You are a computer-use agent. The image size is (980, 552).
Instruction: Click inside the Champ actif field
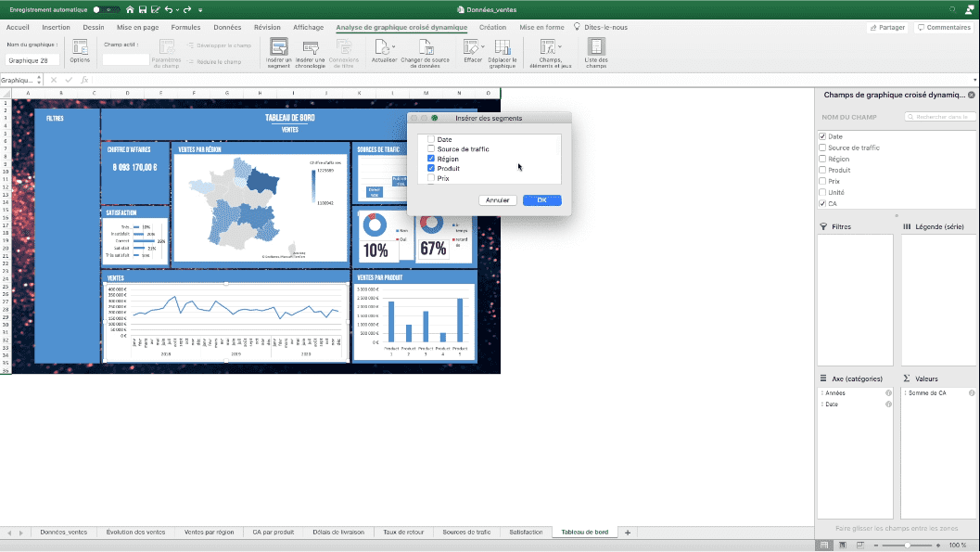[x=126, y=59]
